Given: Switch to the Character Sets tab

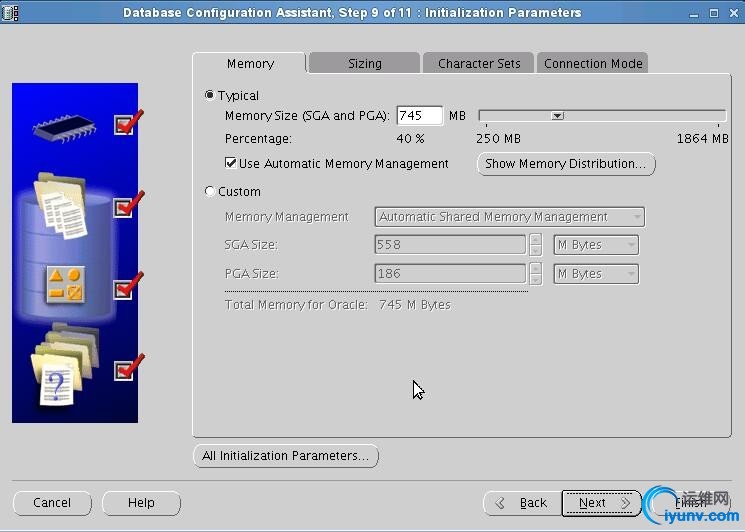Looking at the screenshot, I should (479, 63).
